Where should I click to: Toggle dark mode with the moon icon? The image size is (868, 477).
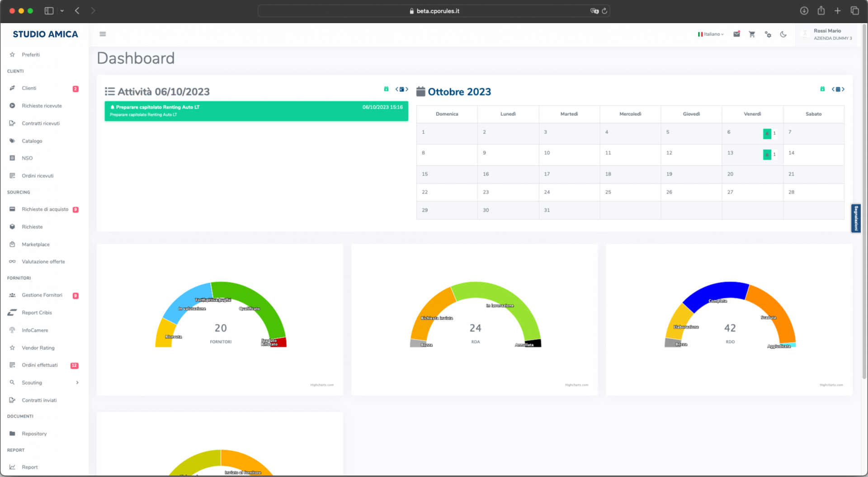(x=783, y=34)
